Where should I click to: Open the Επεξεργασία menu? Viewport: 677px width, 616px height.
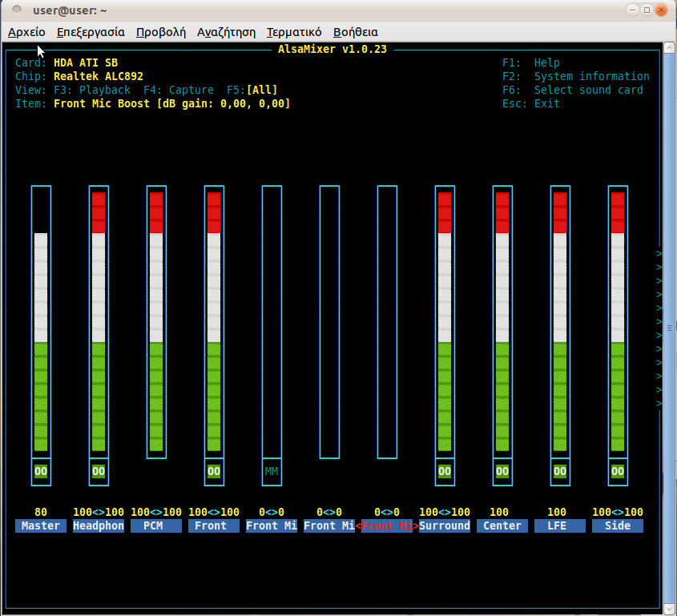click(x=91, y=32)
